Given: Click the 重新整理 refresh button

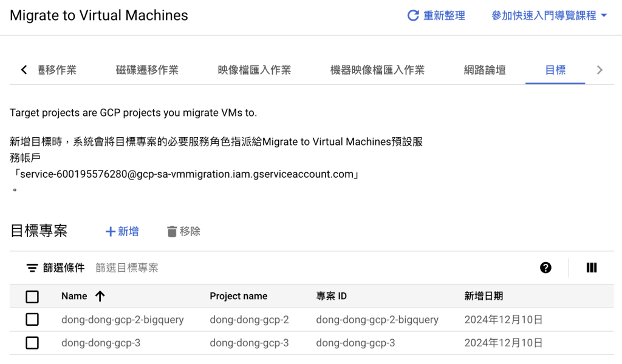Looking at the screenshot, I should click(x=436, y=15).
